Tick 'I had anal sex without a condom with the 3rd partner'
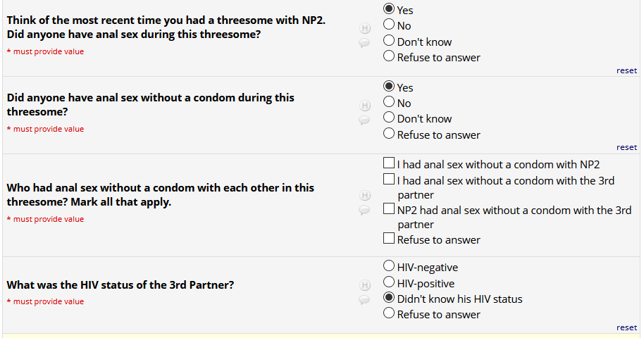The height and width of the screenshot is (338, 644). (389, 180)
